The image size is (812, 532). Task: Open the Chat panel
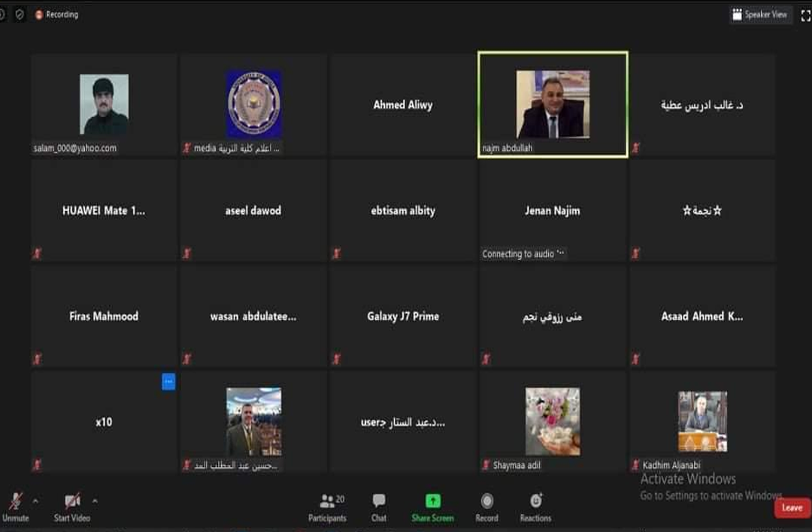pyautogui.click(x=379, y=507)
